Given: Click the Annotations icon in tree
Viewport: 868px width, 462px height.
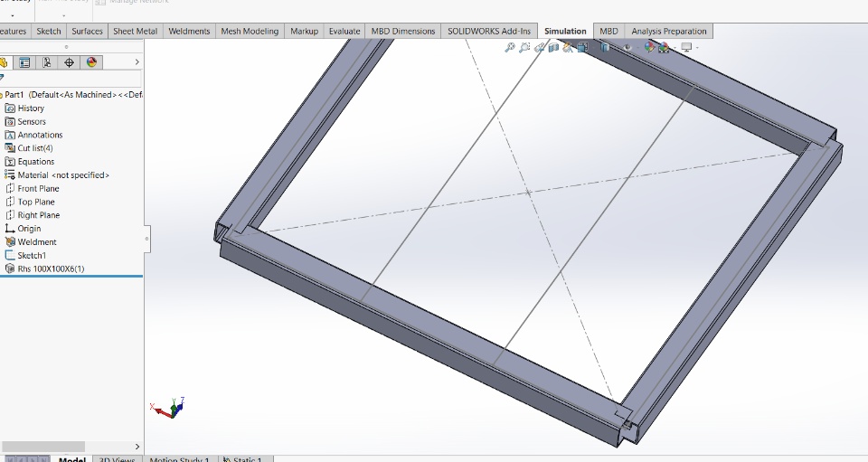Looking at the screenshot, I should click(9, 135).
